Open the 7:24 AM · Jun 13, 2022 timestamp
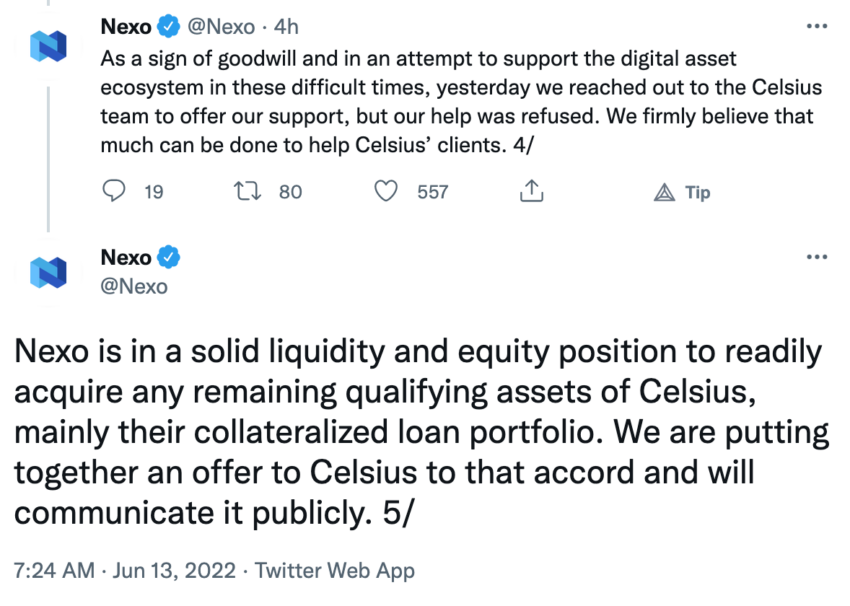The height and width of the screenshot is (606, 850). [123, 572]
